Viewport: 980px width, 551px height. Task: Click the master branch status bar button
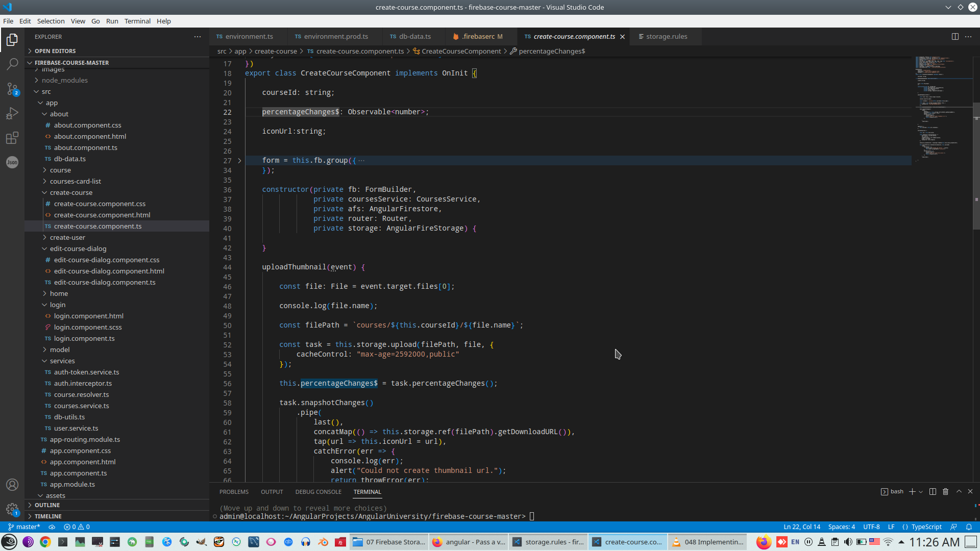(x=24, y=527)
